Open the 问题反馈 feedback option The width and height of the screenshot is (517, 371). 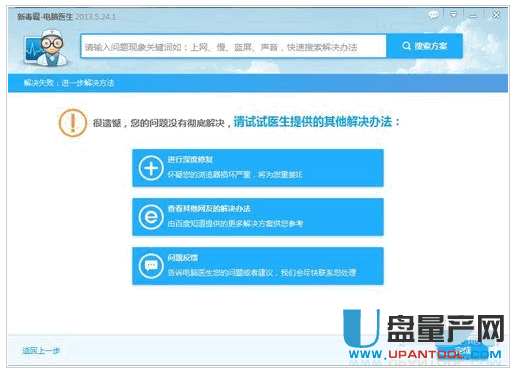point(258,266)
